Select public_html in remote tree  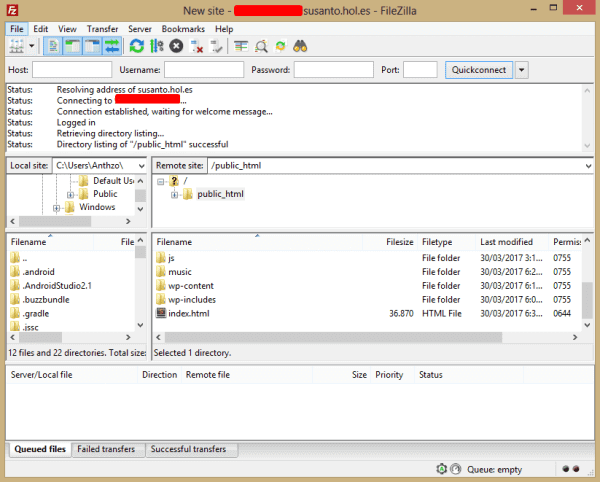click(220, 194)
